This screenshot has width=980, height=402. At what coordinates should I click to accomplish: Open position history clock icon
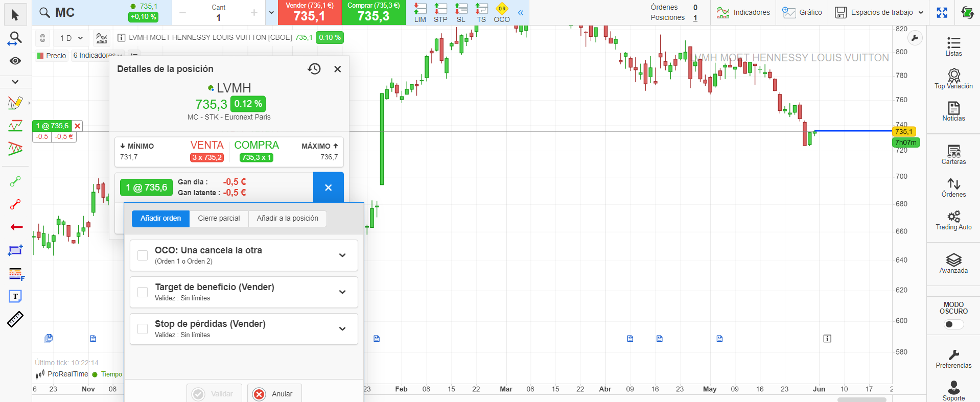pos(314,69)
